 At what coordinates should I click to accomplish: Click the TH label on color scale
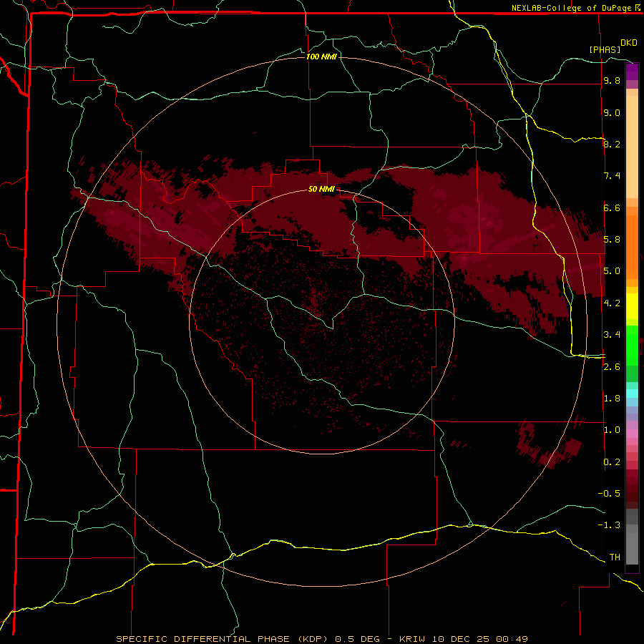(x=615, y=557)
